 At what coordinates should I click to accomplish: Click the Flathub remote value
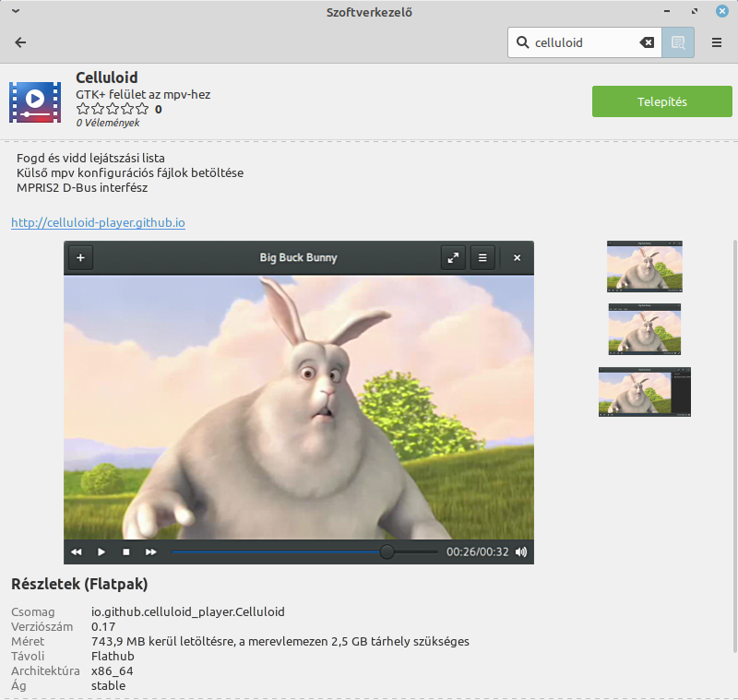[x=113, y=656]
